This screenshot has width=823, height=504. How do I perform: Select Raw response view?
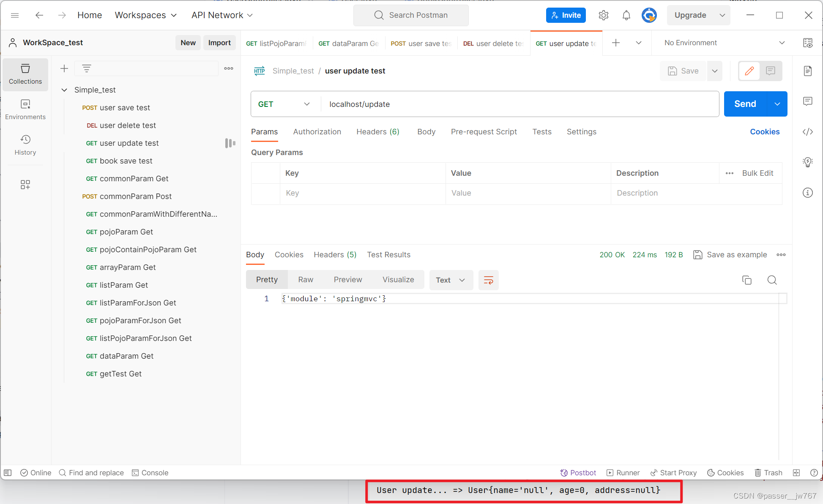[306, 280]
